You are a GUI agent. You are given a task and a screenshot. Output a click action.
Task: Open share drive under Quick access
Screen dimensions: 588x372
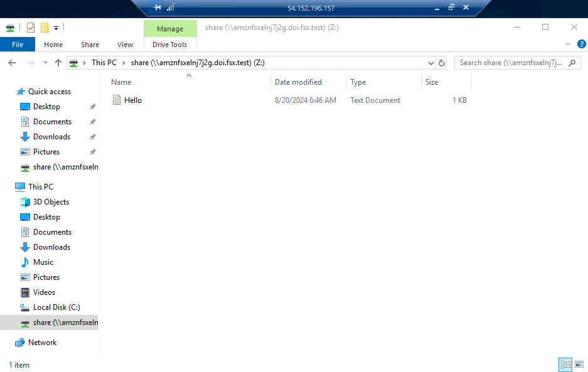[66, 167]
